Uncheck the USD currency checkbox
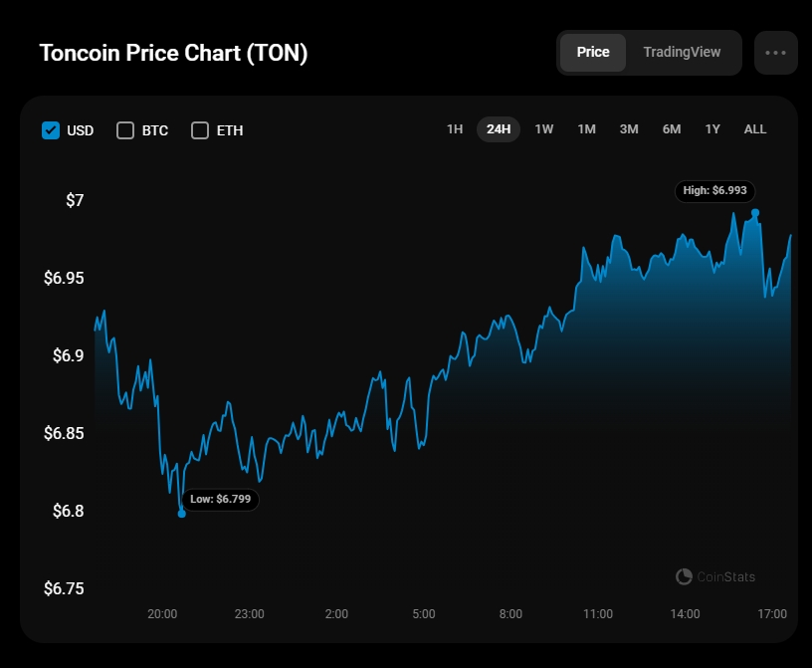This screenshot has height=668, width=812. [x=51, y=130]
